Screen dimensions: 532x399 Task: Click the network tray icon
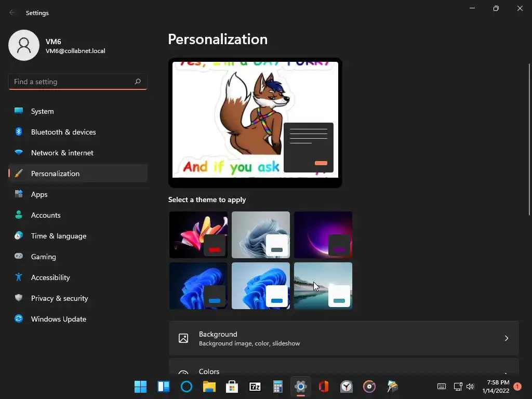[458, 387]
